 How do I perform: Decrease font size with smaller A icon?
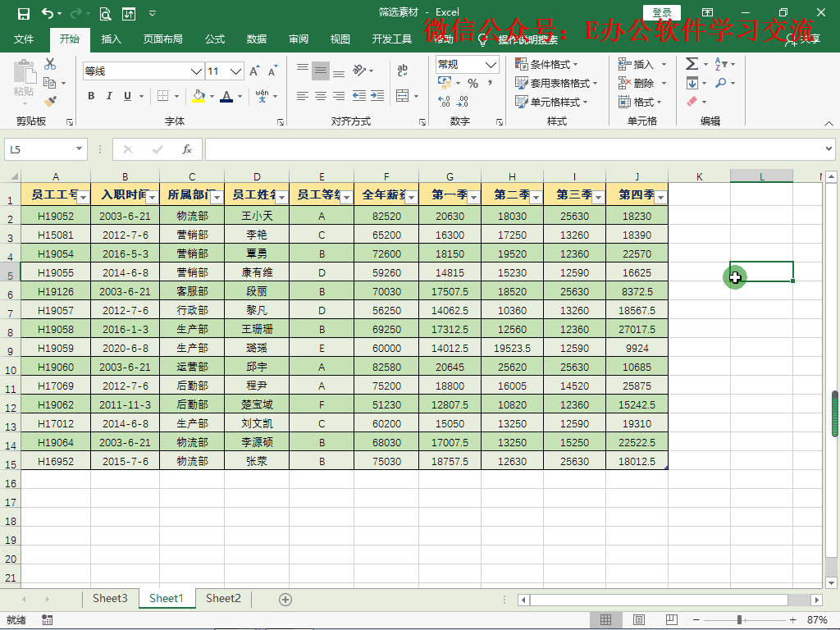click(272, 71)
